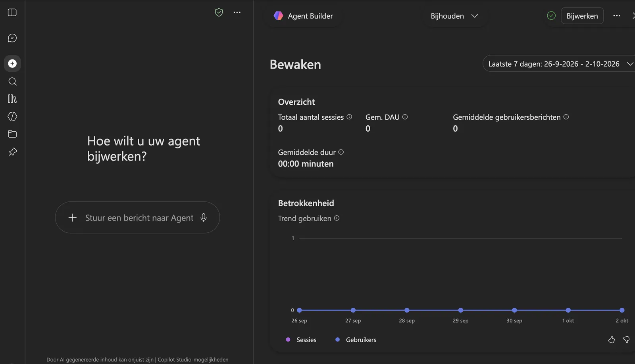Open the folder icon in sidebar
Image resolution: width=635 pixels, height=364 pixels.
coord(12,134)
